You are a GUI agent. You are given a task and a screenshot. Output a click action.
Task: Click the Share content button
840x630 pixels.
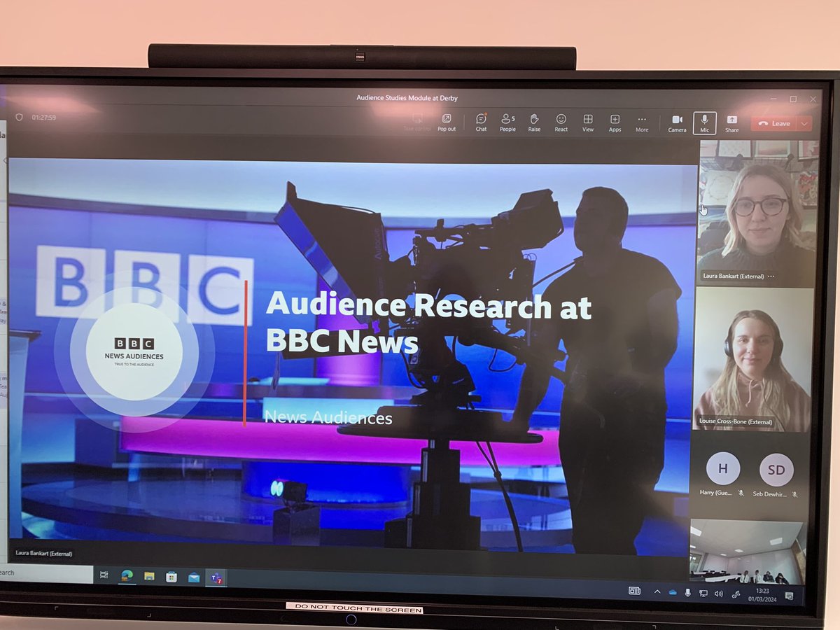pyautogui.click(x=731, y=122)
